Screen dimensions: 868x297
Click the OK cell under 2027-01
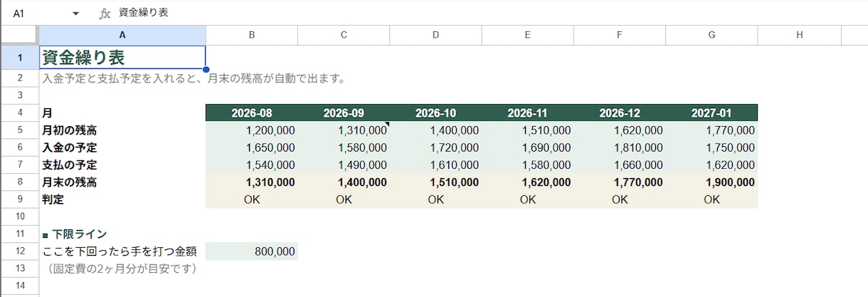[711, 199]
